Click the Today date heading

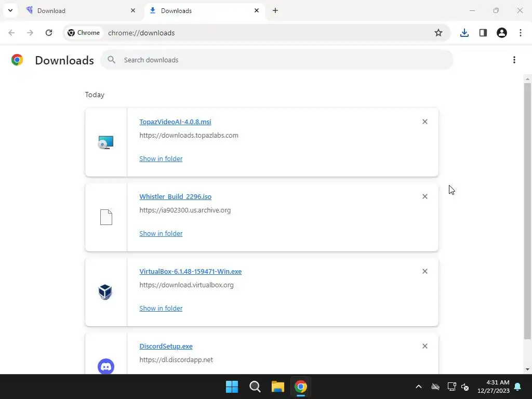tap(95, 95)
